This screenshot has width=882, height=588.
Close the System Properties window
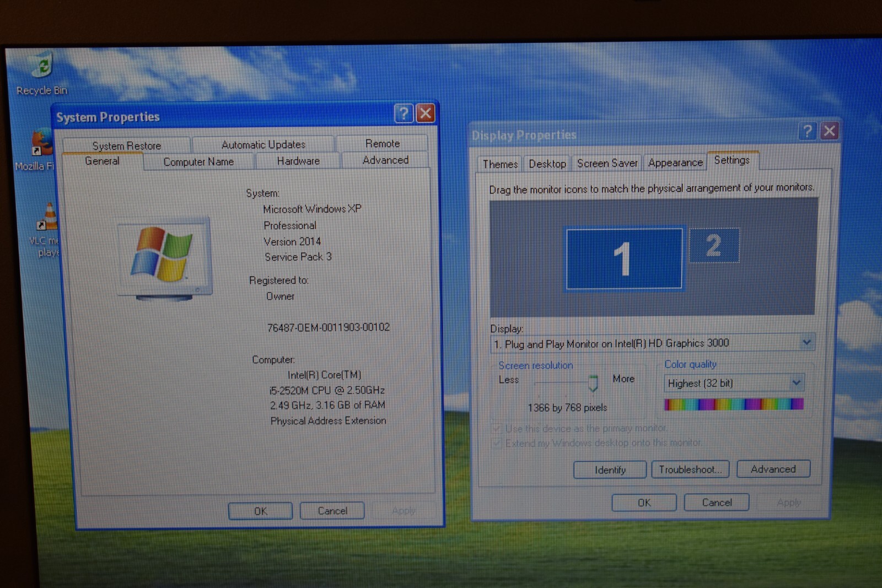click(425, 114)
